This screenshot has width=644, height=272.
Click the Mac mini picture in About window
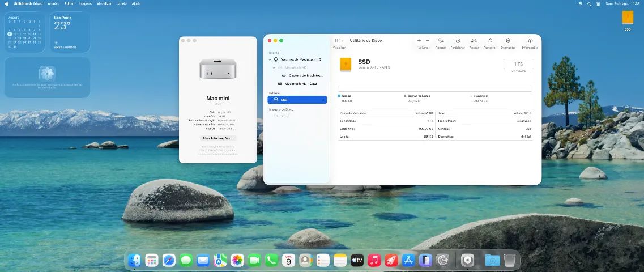217,69
